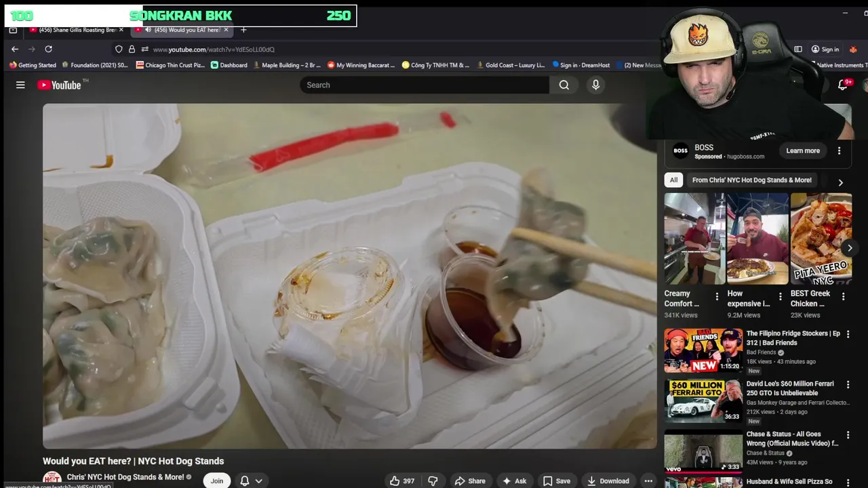Viewport: 868px width, 488px height.
Task: Open options for David Lee's Ferrari video
Action: (x=847, y=384)
